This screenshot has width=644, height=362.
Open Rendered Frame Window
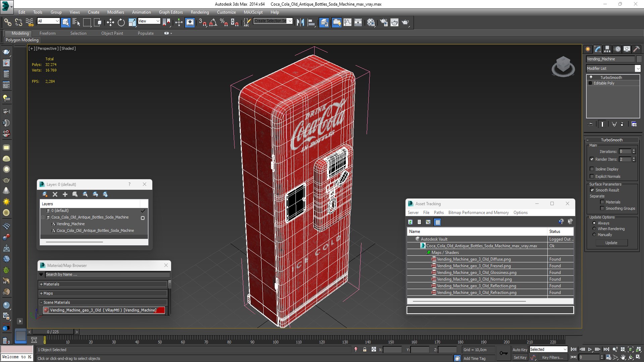tap(394, 22)
